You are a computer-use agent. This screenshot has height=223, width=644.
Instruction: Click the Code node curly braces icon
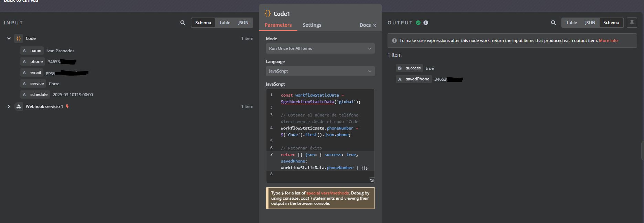point(19,38)
